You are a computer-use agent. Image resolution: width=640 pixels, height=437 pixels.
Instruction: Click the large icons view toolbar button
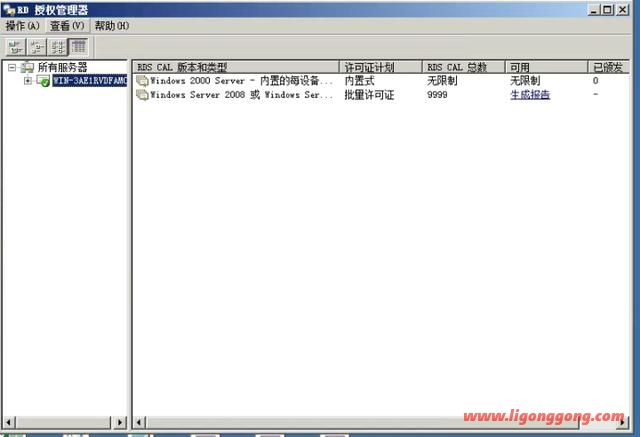[16, 47]
